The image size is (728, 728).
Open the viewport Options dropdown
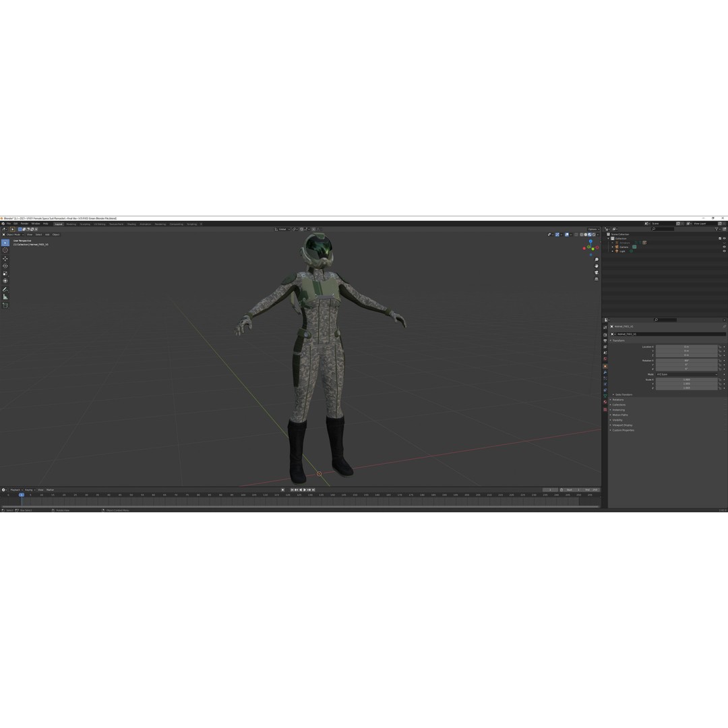click(593, 229)
